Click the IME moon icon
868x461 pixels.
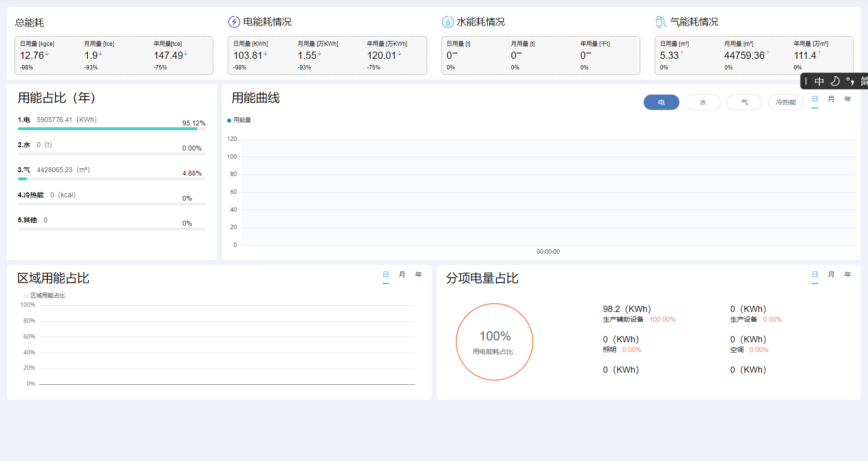[x=835, y=81]
